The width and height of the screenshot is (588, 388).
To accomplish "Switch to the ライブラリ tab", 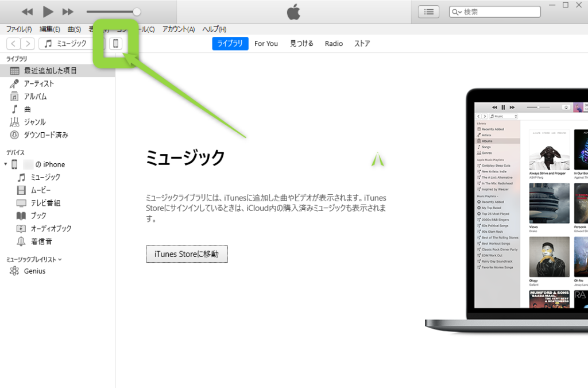I will tap(230, 44).
